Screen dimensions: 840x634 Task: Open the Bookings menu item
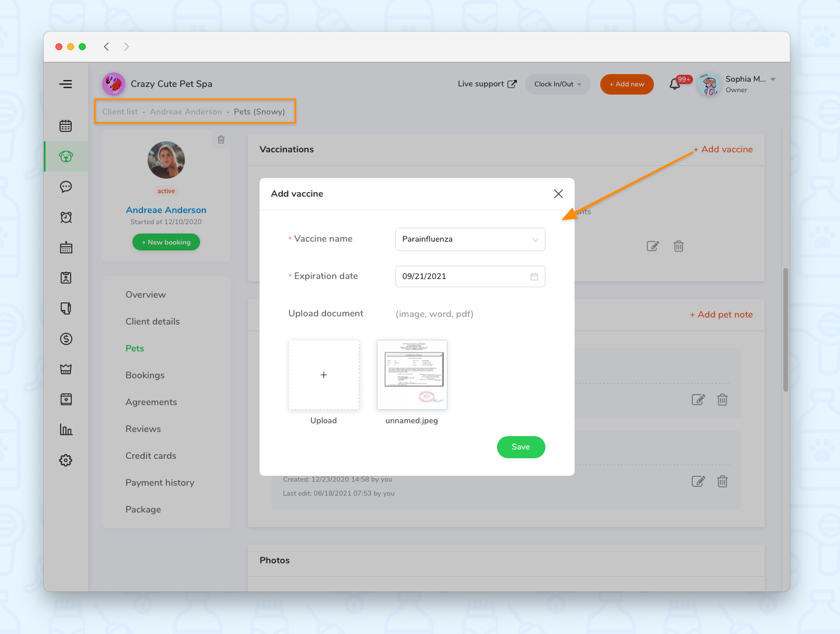[145, 375]
